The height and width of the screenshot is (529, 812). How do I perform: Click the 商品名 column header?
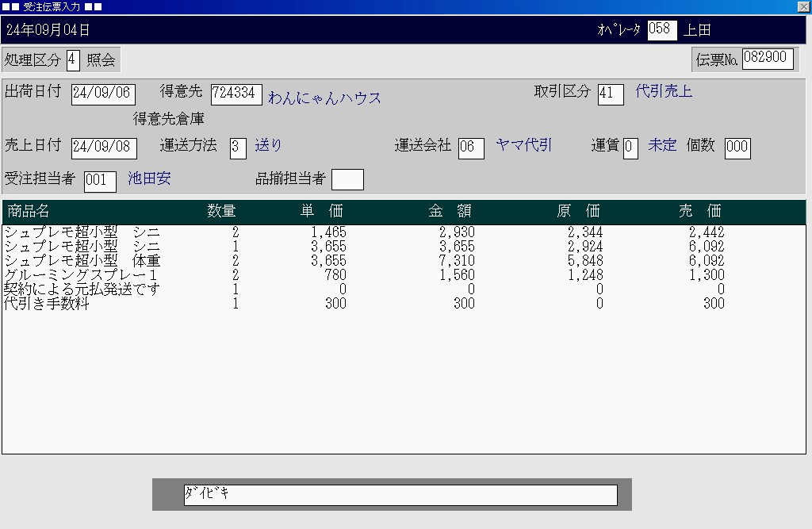pos(29,211)
